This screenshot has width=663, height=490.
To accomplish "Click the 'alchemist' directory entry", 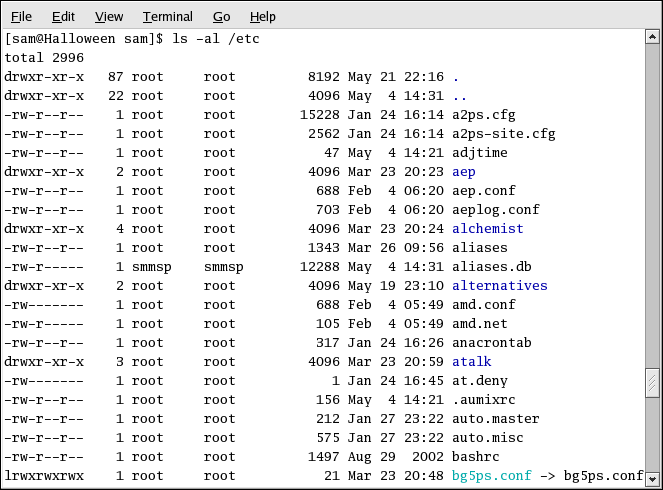I will 487,228.
